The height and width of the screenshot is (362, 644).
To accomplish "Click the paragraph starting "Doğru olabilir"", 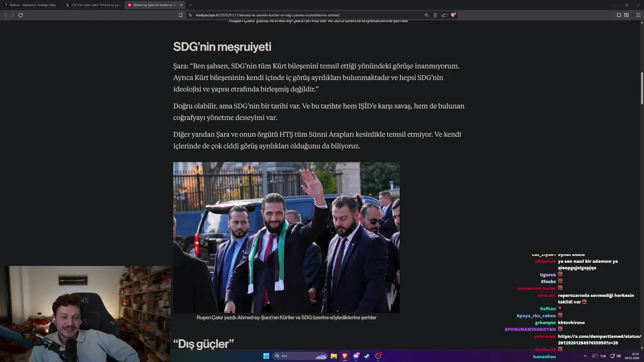I will 318,112.
